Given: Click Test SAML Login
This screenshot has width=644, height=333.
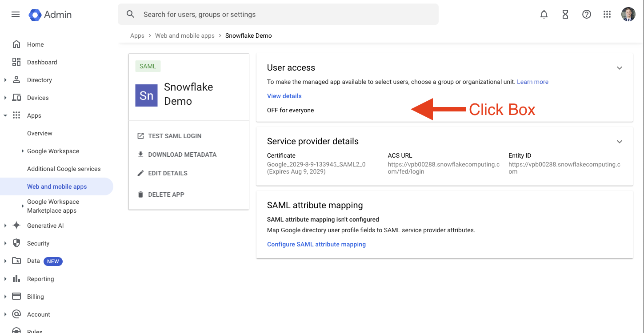Looking at the screenshot, I should click(174, 136).
